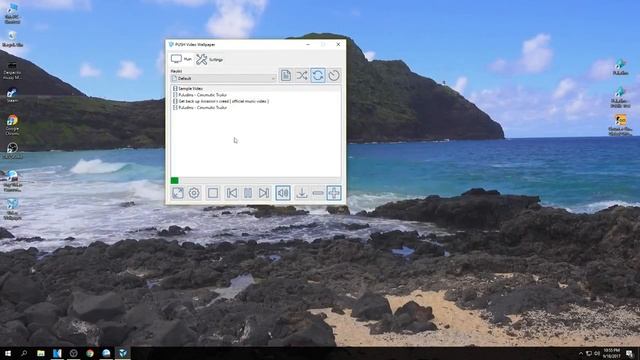Remove selected item with minus button
Viewport: 640px width, 360px height.
coord(318,193)
